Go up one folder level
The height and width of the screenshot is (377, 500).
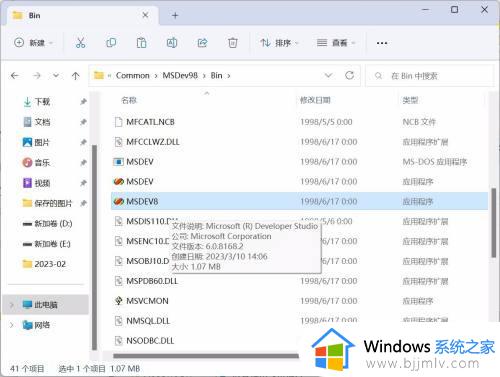(76, 76)
